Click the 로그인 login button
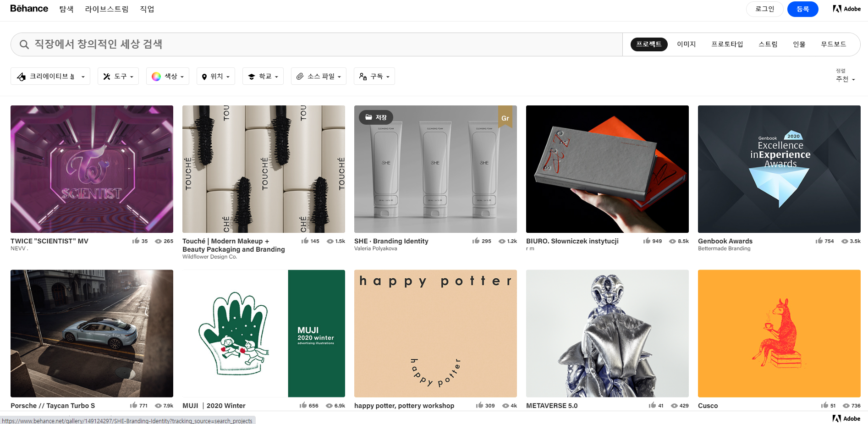Image resolution: width=868 pixels, height=424 pixels. point(765,9)
